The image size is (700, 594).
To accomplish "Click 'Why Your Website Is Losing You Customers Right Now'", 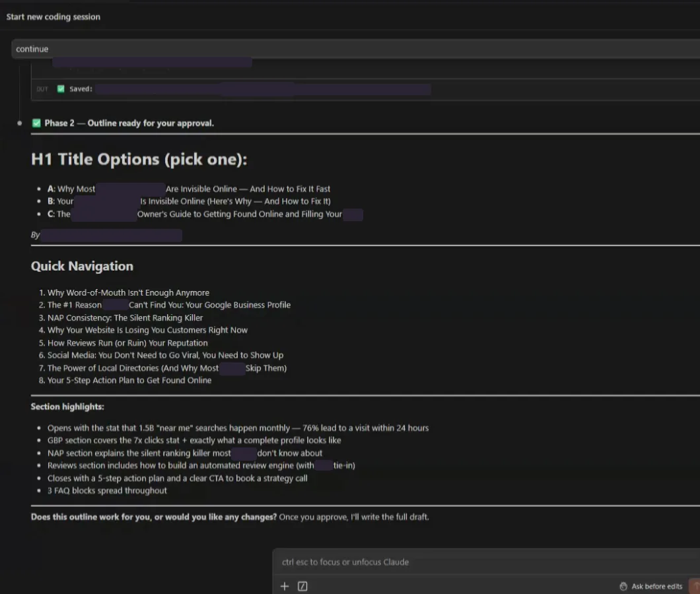I will (147, 330).
